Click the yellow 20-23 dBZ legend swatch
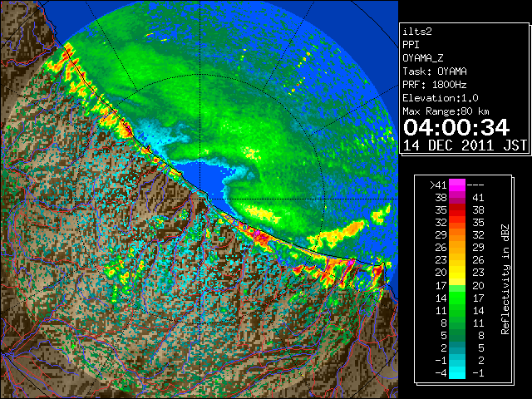Screen dimensions: 532x399 click(x=457, y=273)
